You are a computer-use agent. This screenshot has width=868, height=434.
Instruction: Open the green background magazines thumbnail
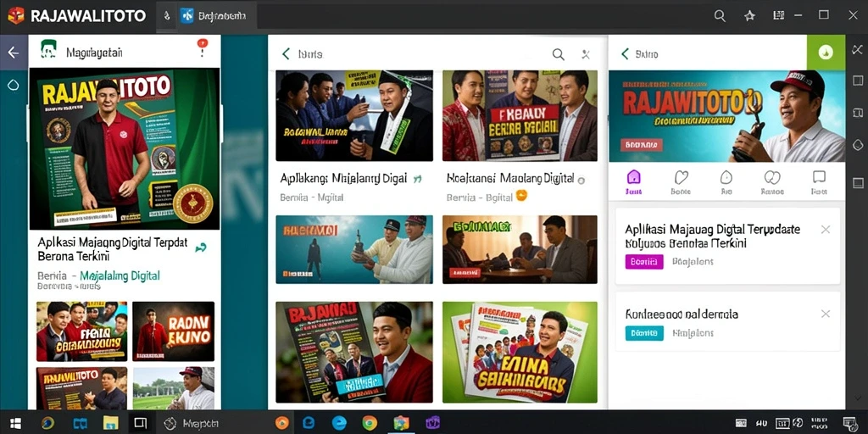[520, 352]
